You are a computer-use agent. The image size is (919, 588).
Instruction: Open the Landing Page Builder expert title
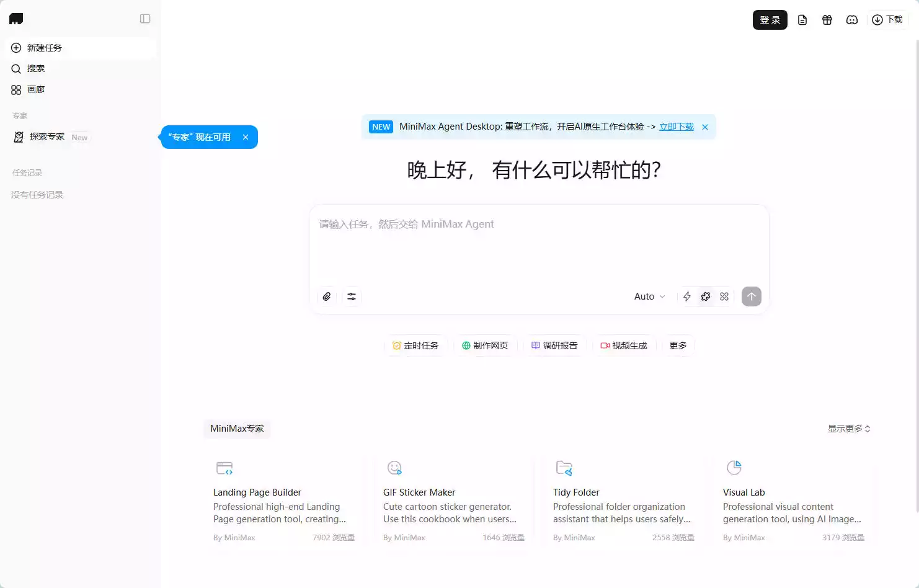tap(257, 492)
